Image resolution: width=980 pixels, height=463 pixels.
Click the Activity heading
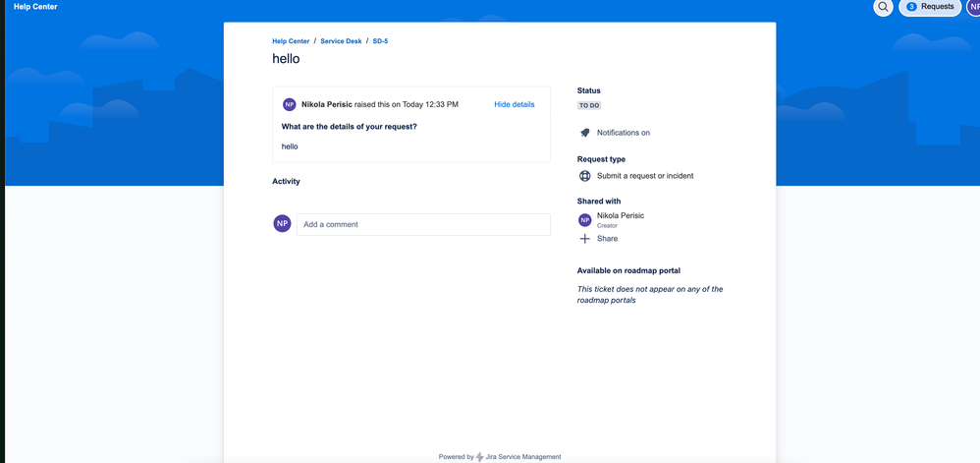[x=286, y=182]
